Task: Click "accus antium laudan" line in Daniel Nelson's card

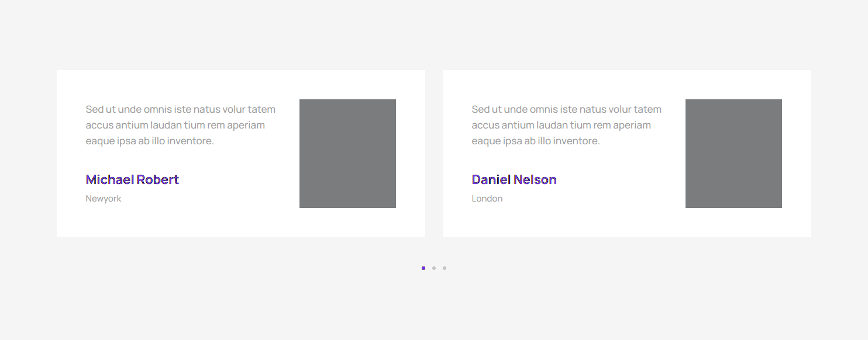Action: (561, 125)
